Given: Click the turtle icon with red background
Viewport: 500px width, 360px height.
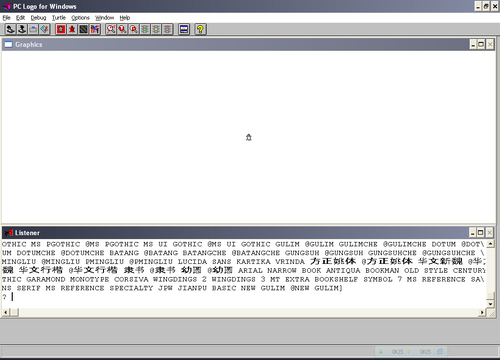Looking at the screenshot, I should click(x=61, y=29).
